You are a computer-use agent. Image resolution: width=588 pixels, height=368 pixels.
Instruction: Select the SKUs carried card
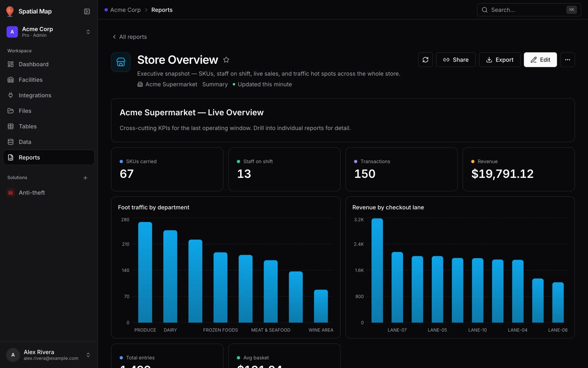167,169
